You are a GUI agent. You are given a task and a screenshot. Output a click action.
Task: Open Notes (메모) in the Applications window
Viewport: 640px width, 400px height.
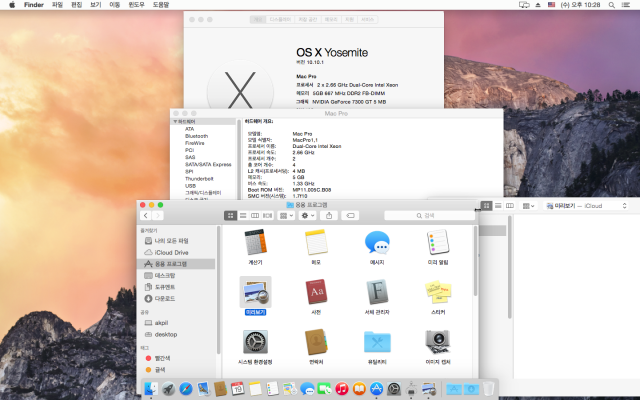click(x=316, y=242)
